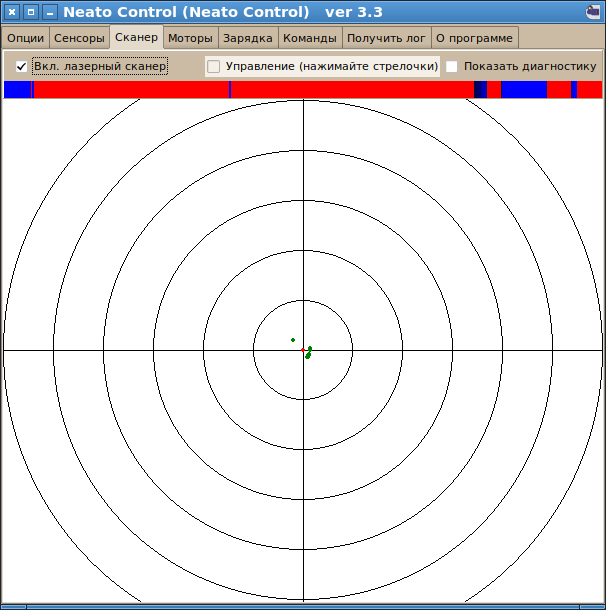Go to the Моторы tab

click(190, 38)
